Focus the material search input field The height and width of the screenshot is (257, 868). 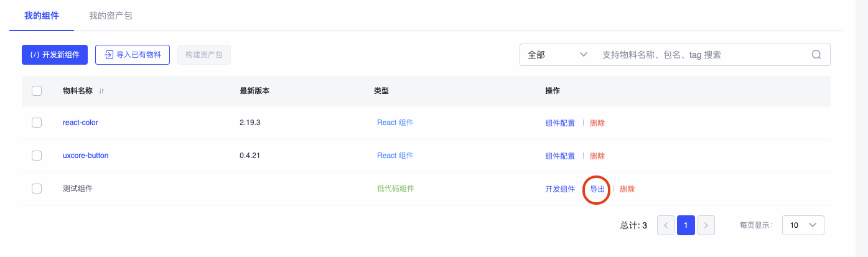(x=700, y=55)
